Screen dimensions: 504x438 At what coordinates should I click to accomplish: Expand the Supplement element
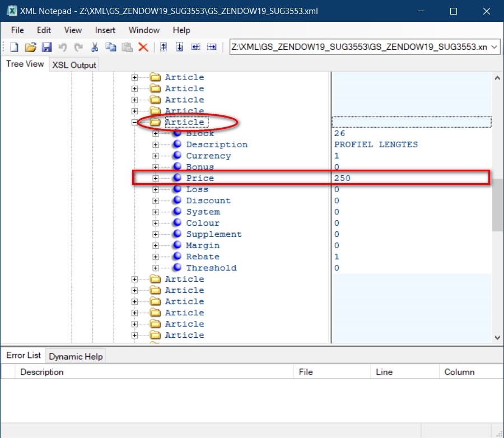(x=156, y=235)
